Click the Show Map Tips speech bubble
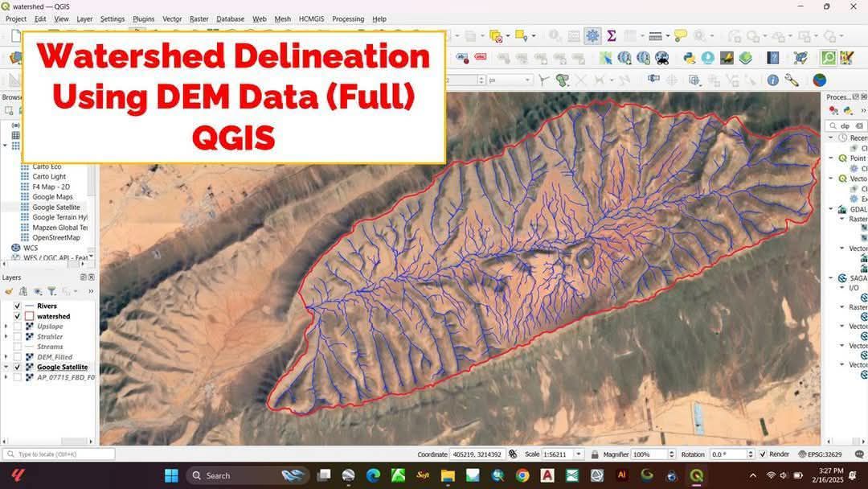 681,36
